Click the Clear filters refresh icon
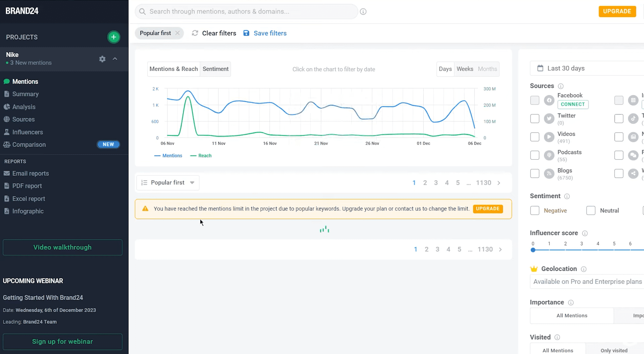This screenshot has width=644, height=354. click(195, 33)
